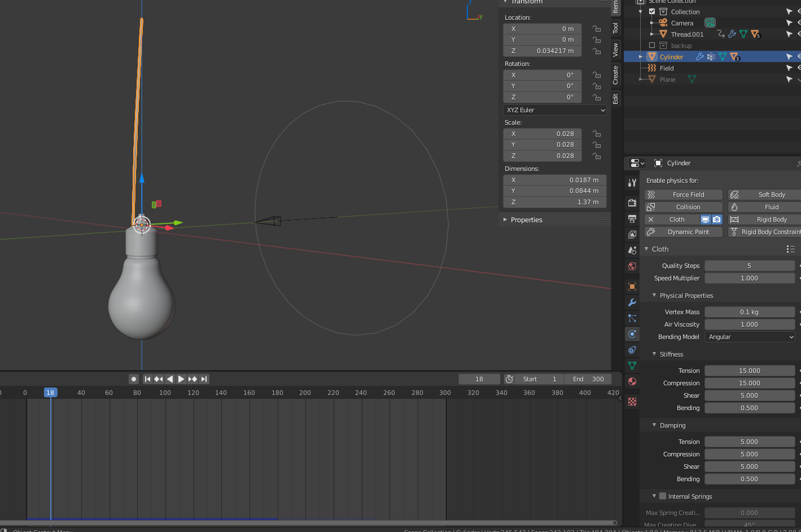Open the View Layer properties tab icon
The height and width of the screenshot is (532, 801).
[632, 234]
